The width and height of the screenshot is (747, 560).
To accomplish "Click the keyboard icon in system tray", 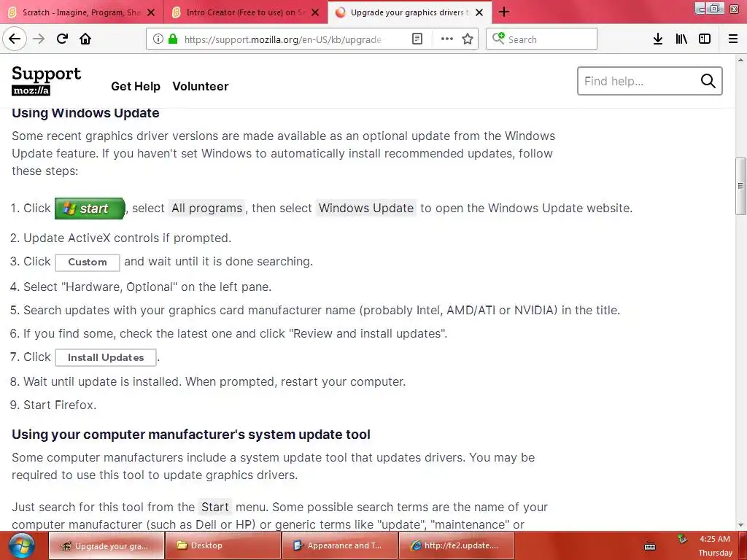I will (650, 546).
